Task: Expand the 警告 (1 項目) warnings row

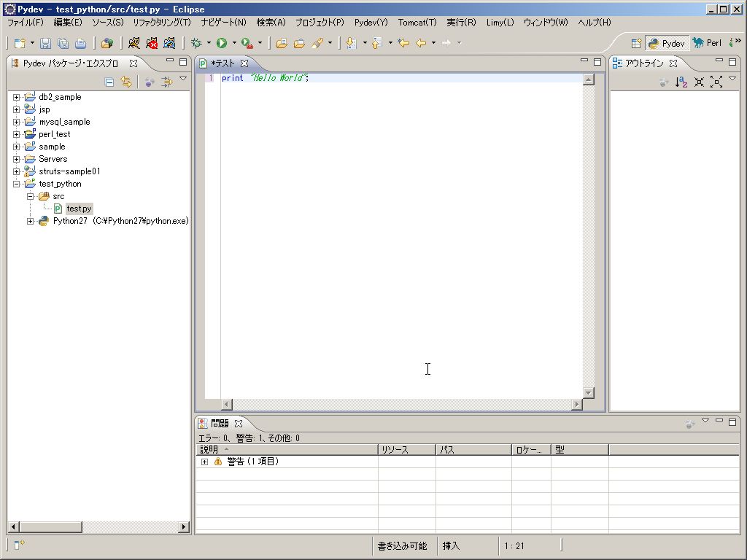Action: point(204,462)
